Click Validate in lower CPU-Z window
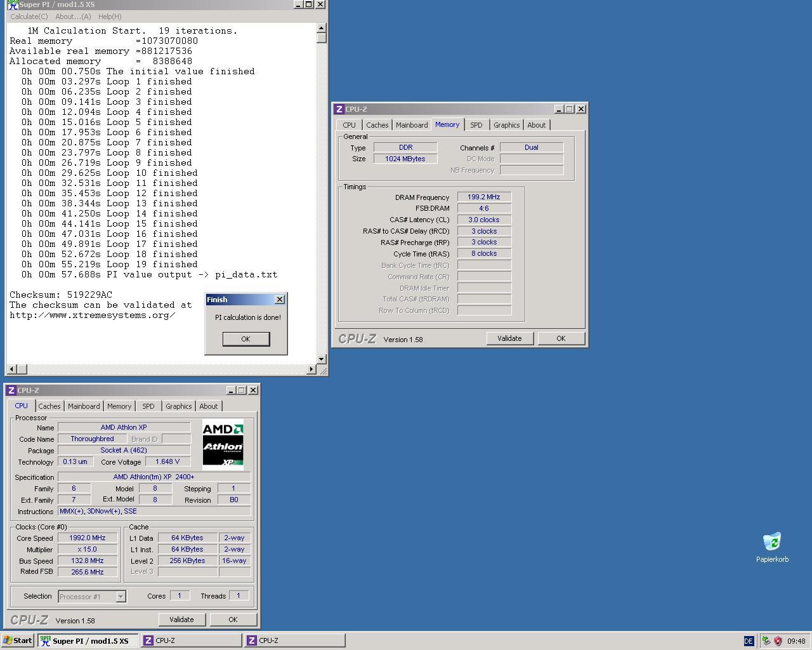 pos(181,620)
